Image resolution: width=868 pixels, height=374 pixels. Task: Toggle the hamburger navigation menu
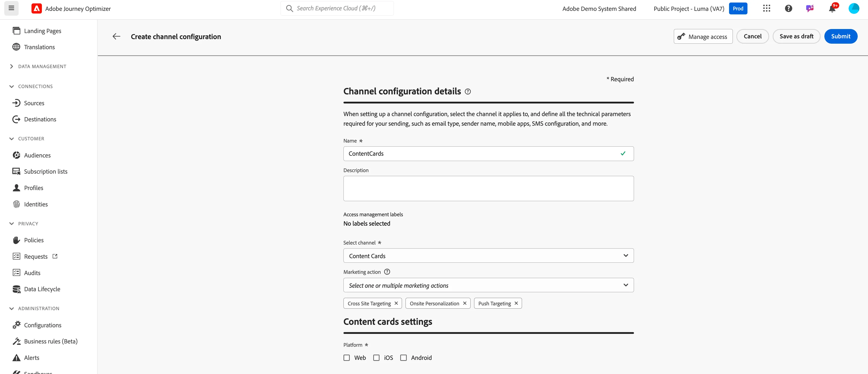[x=11, y=8]
